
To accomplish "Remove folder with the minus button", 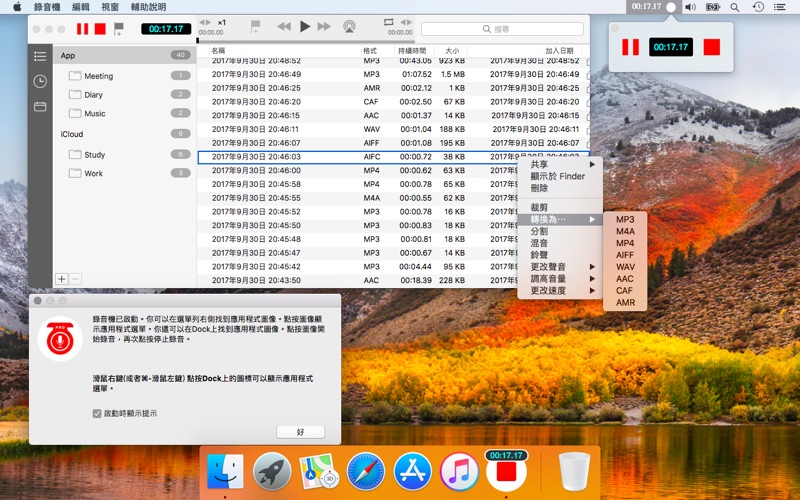I will coord(75,279).
